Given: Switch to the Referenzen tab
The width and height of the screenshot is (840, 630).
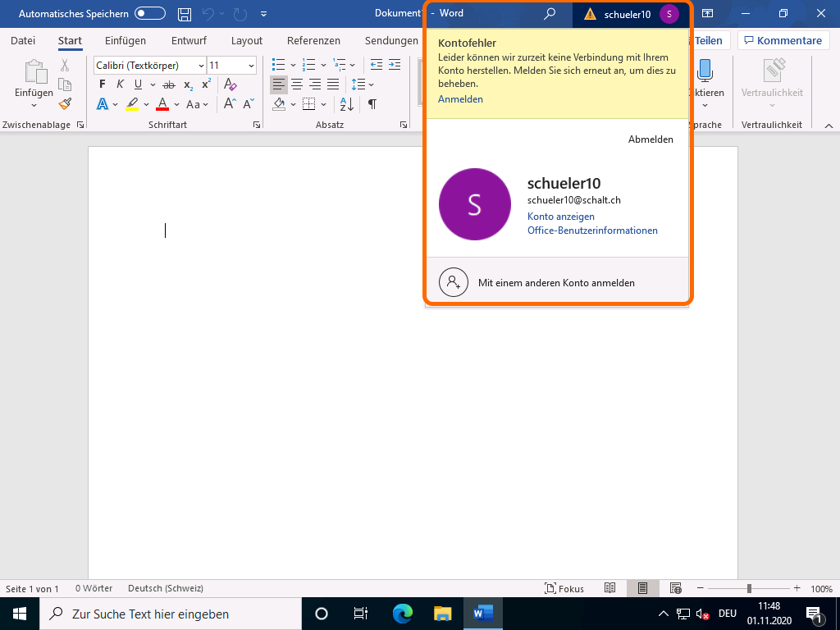Looking at the screenshot, I should (x=313, y=41).
